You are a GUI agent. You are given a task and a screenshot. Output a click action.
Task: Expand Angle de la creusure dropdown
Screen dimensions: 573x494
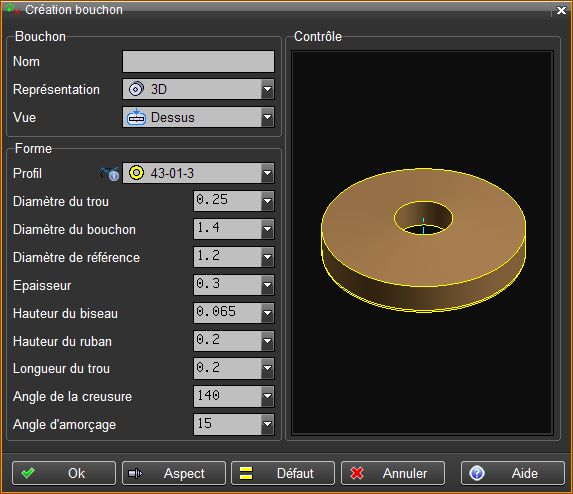[x=268, y=396]
